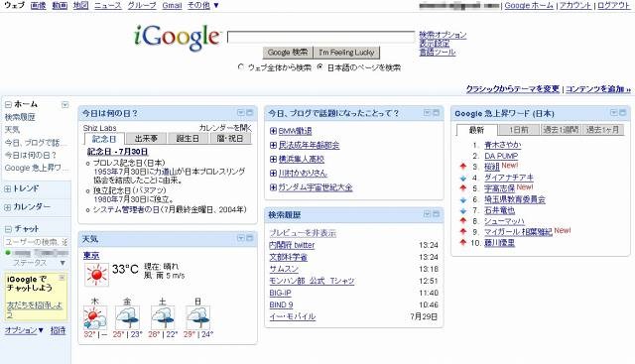Open the ステータス dropdown in chat

tap(63, 263)
